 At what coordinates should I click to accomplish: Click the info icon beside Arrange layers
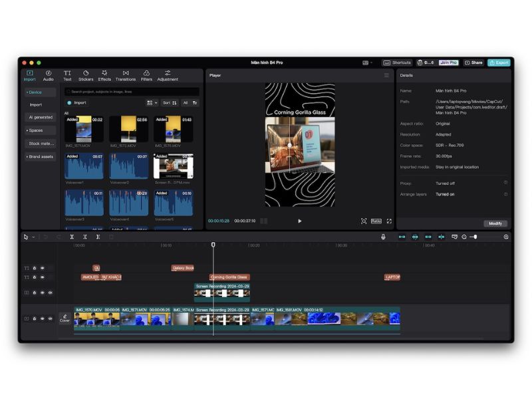click(505, 194)
